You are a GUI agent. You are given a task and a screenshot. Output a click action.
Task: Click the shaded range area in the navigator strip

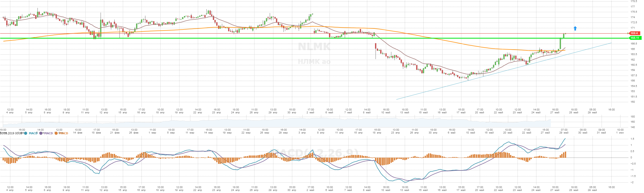click(x=276, y=123)
